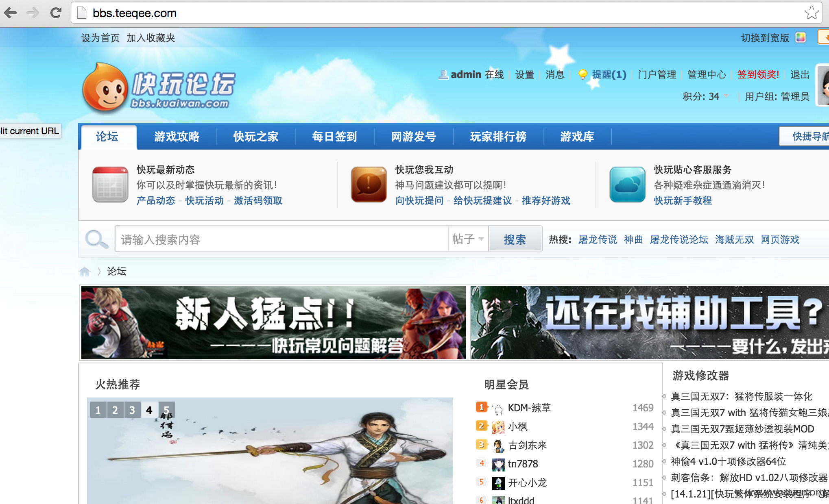829x504 pixels.
Task: Open 提醒(1) notifications
Action: 609,74
